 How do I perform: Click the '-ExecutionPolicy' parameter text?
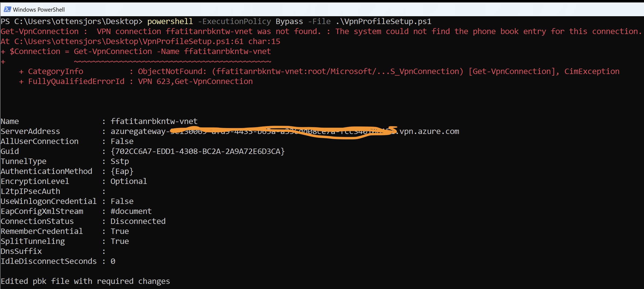point(234,21)
